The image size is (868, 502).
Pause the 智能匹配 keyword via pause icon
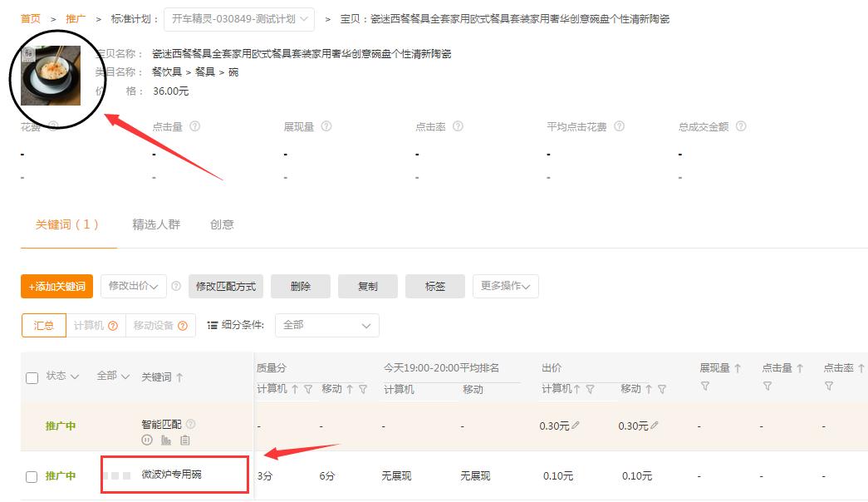[x=147, y=438]
